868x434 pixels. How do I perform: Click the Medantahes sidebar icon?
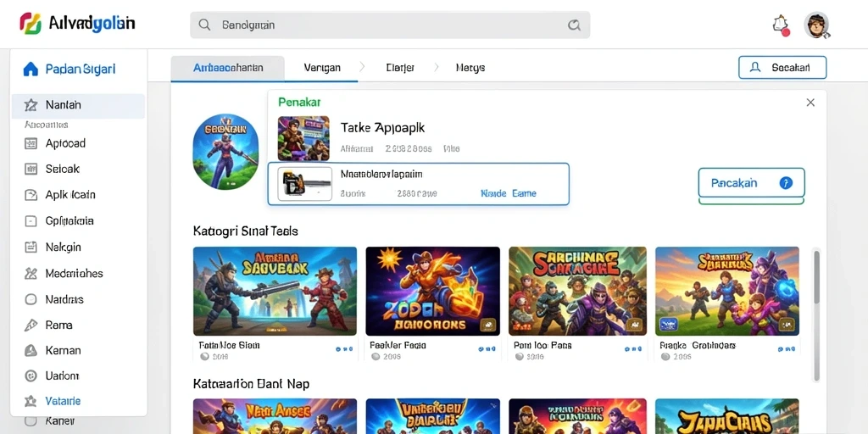31,273
